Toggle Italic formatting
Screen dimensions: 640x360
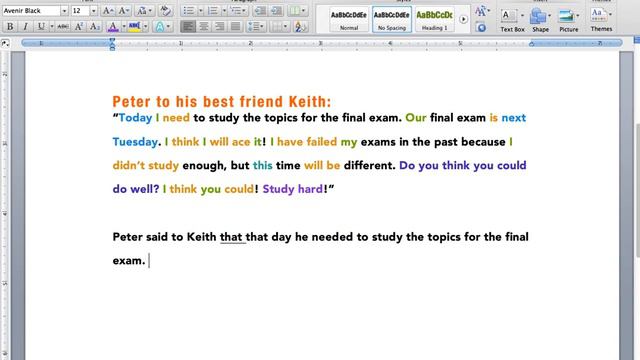(25, 27)
